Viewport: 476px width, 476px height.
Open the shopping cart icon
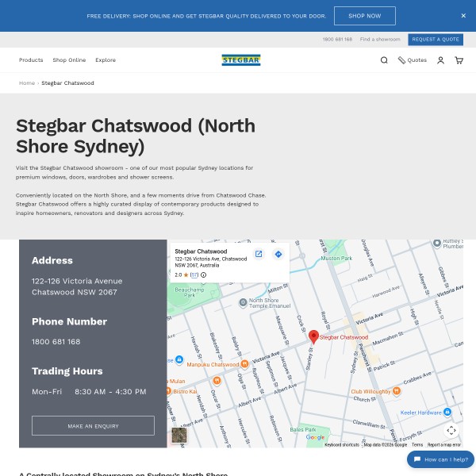click(x=459, y=60)
